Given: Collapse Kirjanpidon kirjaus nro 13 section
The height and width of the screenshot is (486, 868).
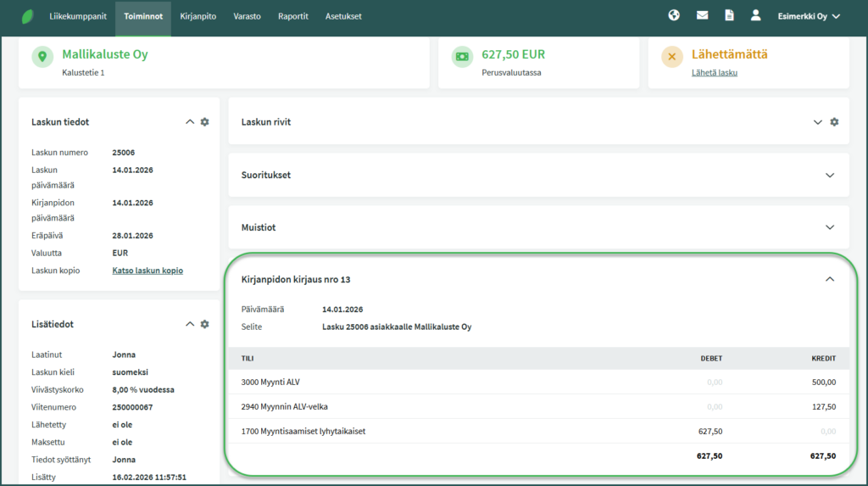Looking at the screenshot, I should [830, 279].
